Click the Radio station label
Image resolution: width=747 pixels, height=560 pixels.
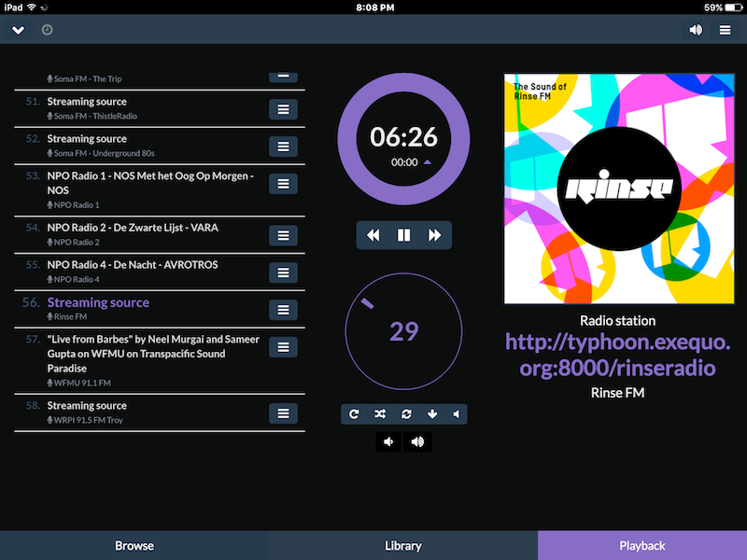[618, 320]
